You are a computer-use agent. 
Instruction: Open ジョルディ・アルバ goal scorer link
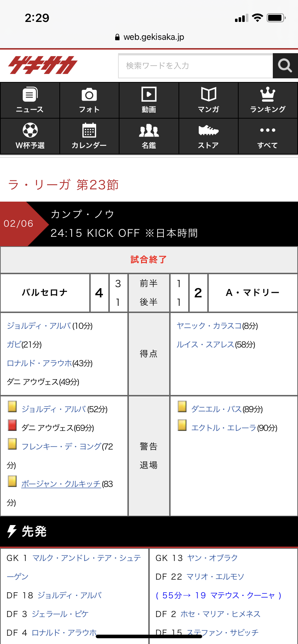(39, 326)
